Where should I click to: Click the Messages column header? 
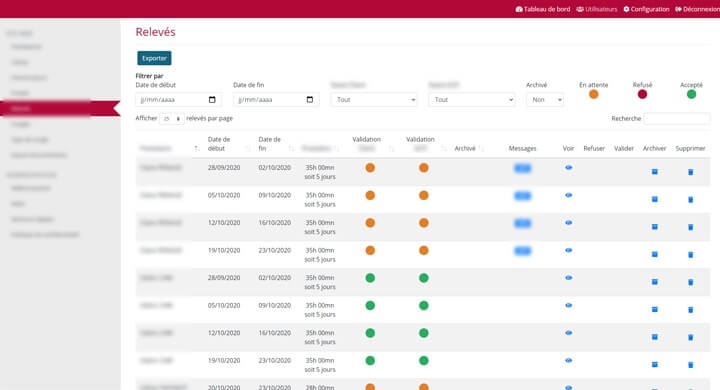523,148
